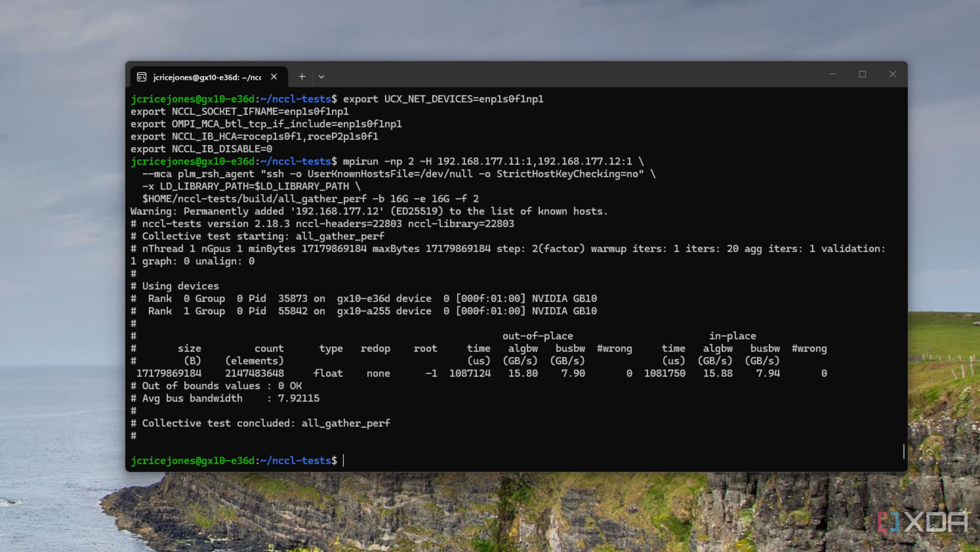The height and width of the screenshot is (552, 980).
Task: Click the cursor at the final shell prompt
Action: coord(343,461)
